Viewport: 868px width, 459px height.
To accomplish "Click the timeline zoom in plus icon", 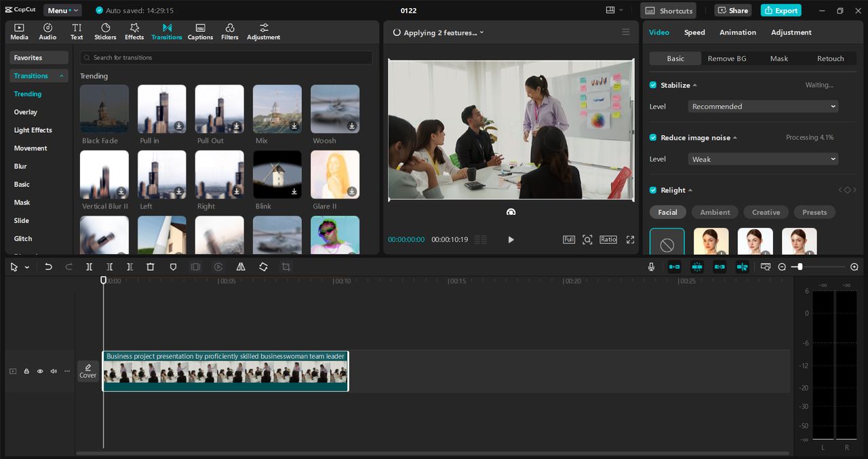I will (854, 267).
